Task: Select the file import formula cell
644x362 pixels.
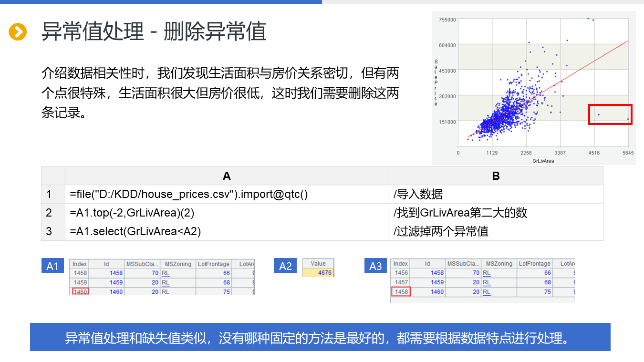Action: (227, 194)
